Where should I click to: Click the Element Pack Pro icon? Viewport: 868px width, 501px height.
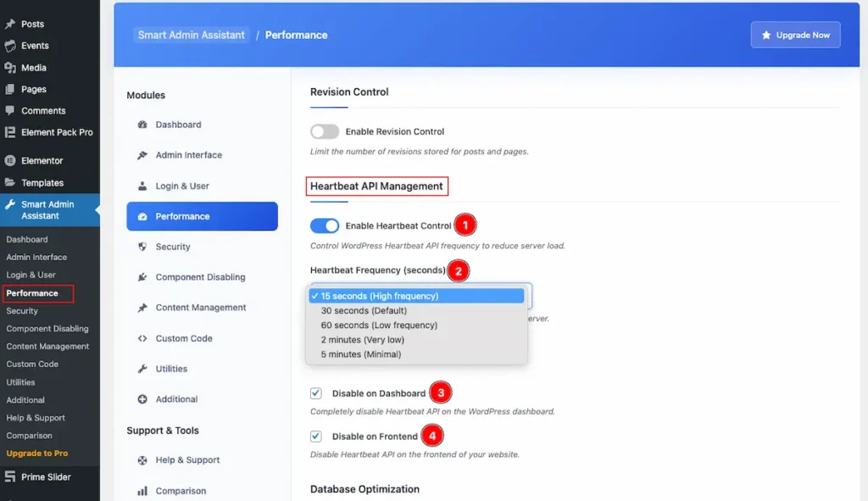(x=10, y=132)
